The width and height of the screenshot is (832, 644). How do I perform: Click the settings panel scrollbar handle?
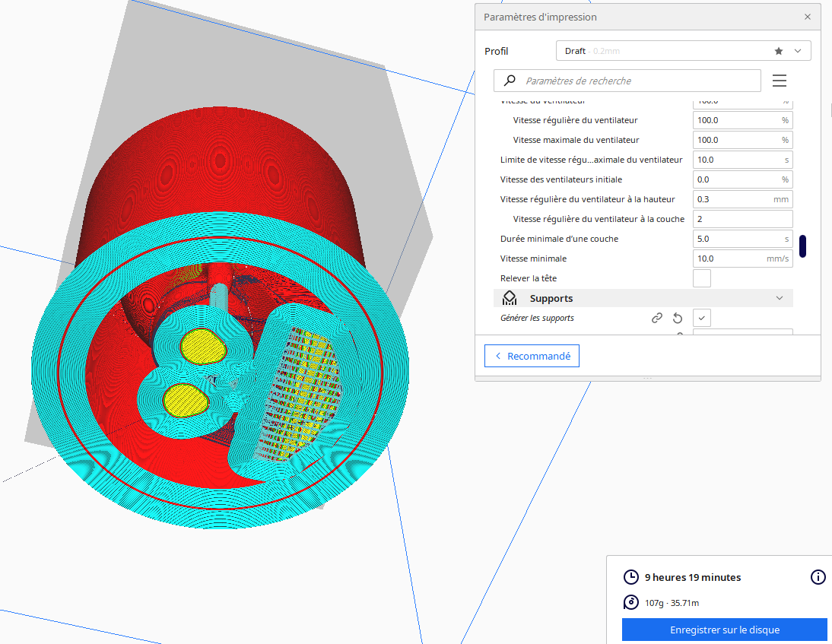click(x=802, y=246)
